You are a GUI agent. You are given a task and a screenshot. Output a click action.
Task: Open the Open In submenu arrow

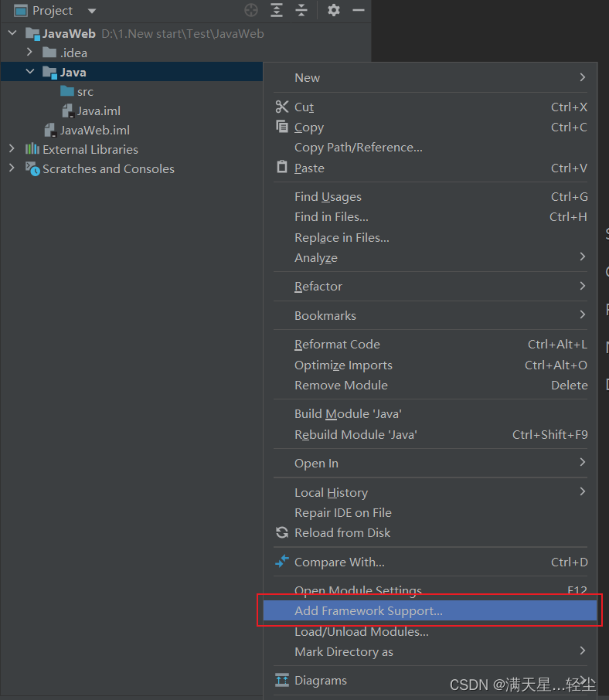(x=582, y=462)
